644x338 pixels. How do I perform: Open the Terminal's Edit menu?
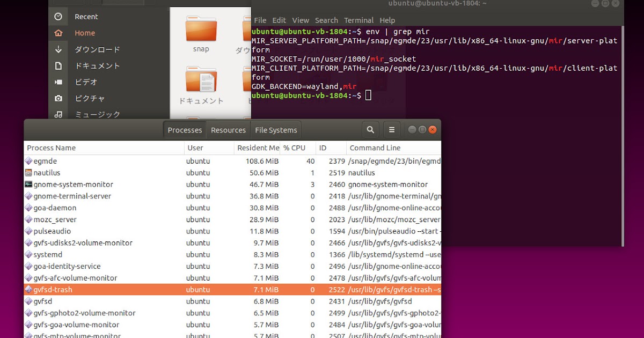click(x=279, y=20)
